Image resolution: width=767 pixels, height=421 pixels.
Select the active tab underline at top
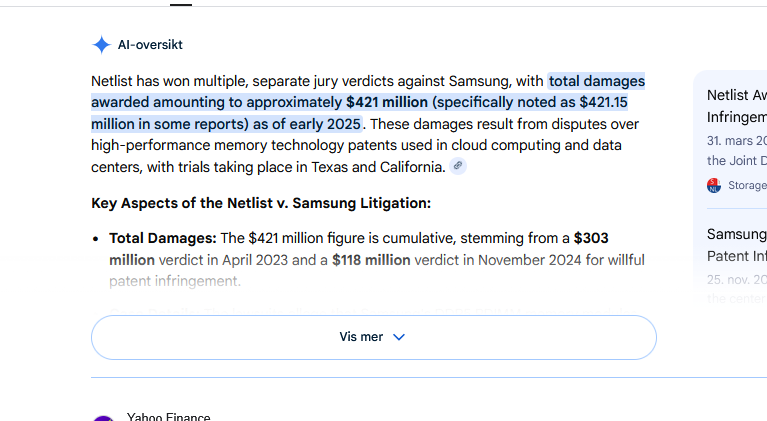click(x=181, y=4)
